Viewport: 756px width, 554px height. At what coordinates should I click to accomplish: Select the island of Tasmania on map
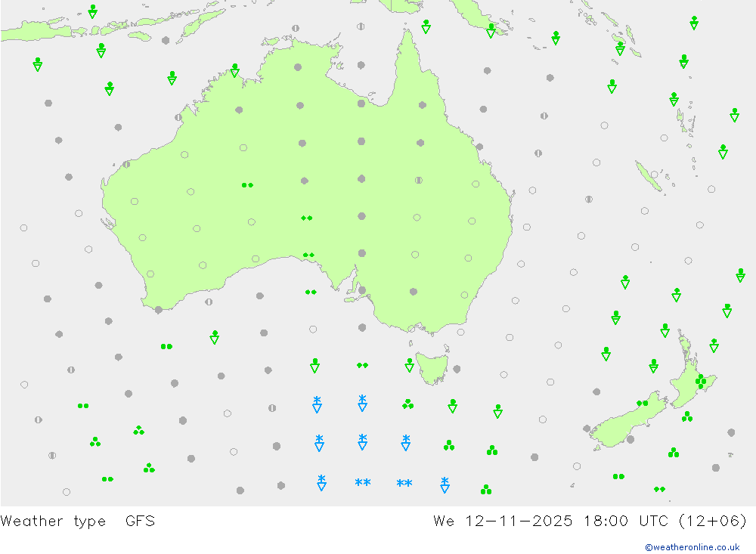tap(432, 368)
